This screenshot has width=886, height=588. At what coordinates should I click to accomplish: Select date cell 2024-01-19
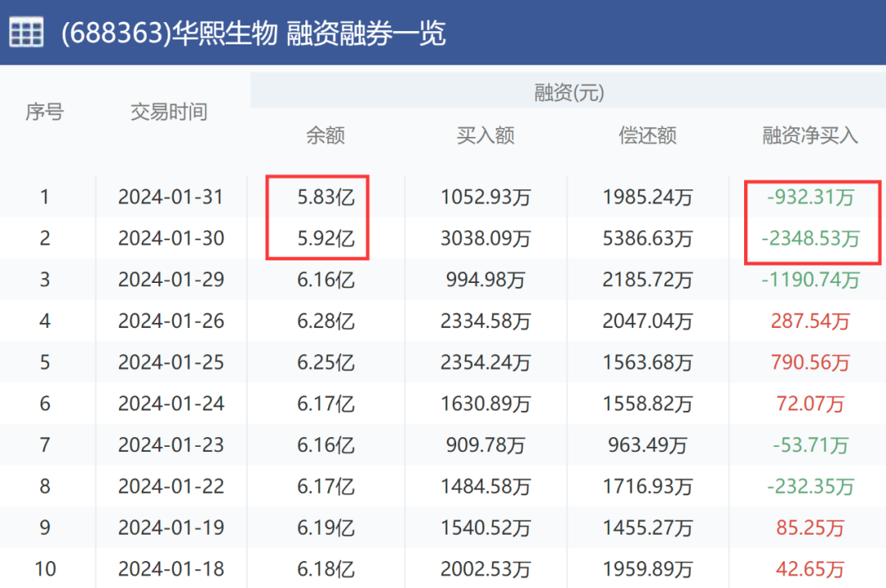[x=171, y=527]
